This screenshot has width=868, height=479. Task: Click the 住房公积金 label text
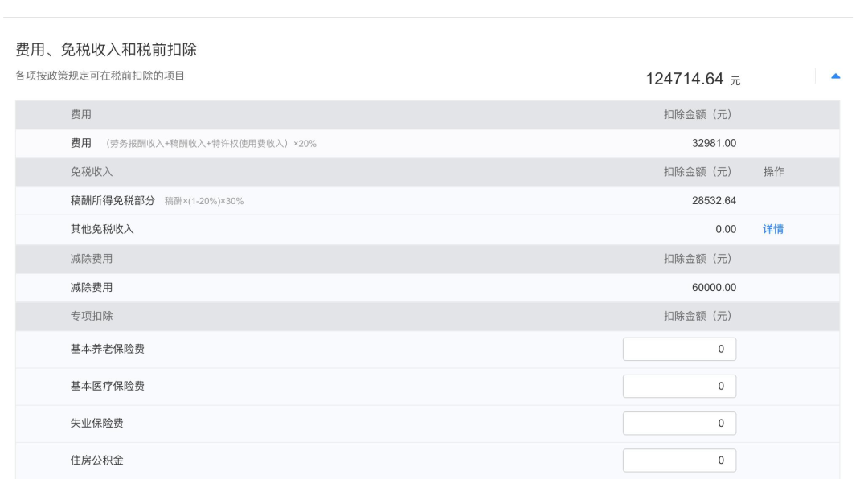pos(97,461)
